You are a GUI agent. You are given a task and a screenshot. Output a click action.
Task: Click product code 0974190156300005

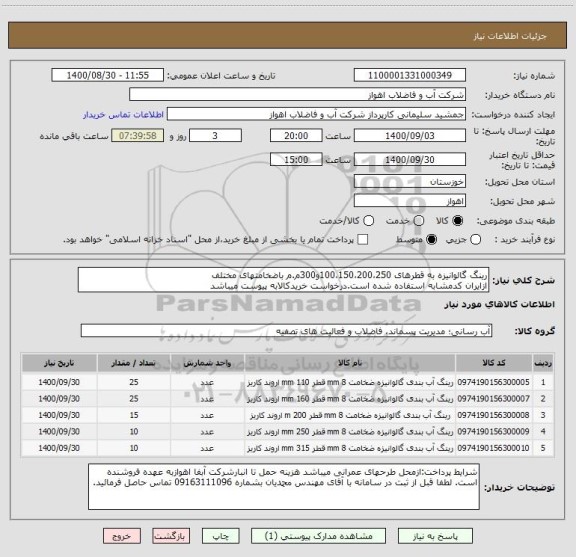coord(494,382)
